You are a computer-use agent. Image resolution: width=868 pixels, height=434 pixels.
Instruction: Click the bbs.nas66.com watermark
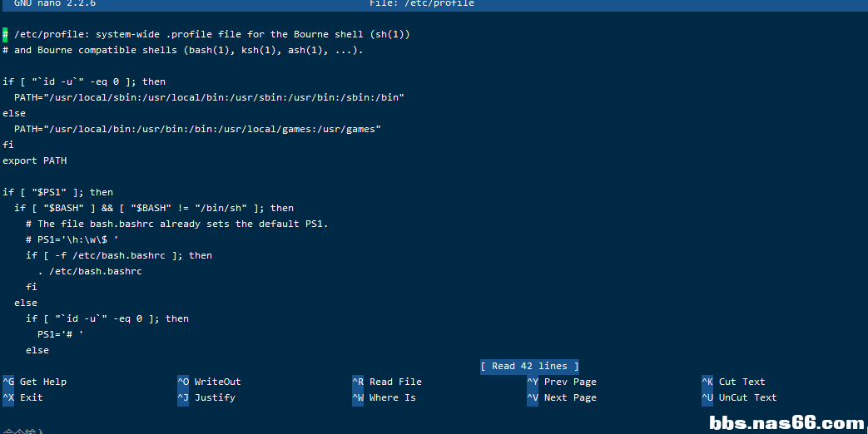click(x=786, y=422)
